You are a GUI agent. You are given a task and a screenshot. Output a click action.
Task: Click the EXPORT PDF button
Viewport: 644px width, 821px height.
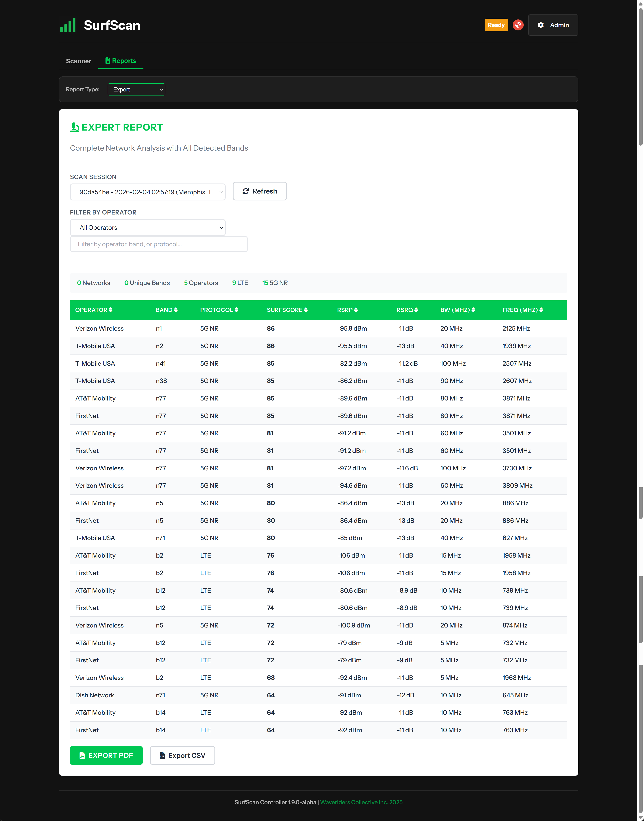pyautogui.click(x=106, y=755)
